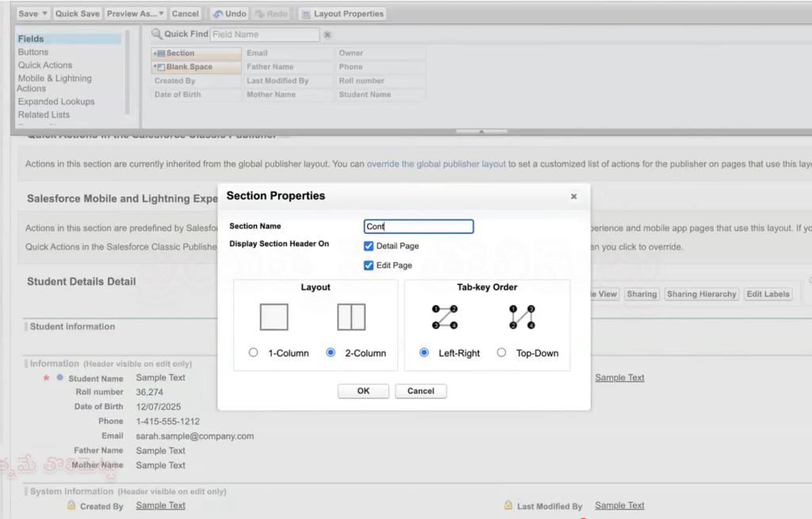Select the 1-Column layout radio button
The height and width of the screenshot is (519, 812).
[253, 353]
